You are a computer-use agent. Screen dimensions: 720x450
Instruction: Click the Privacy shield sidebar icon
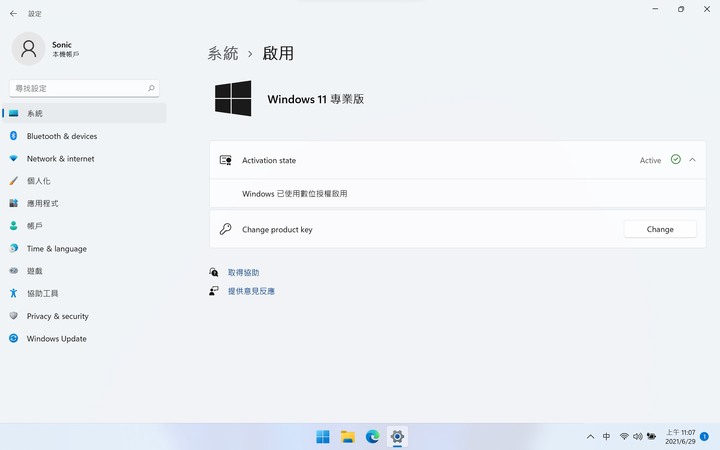[x=13, y=315]
